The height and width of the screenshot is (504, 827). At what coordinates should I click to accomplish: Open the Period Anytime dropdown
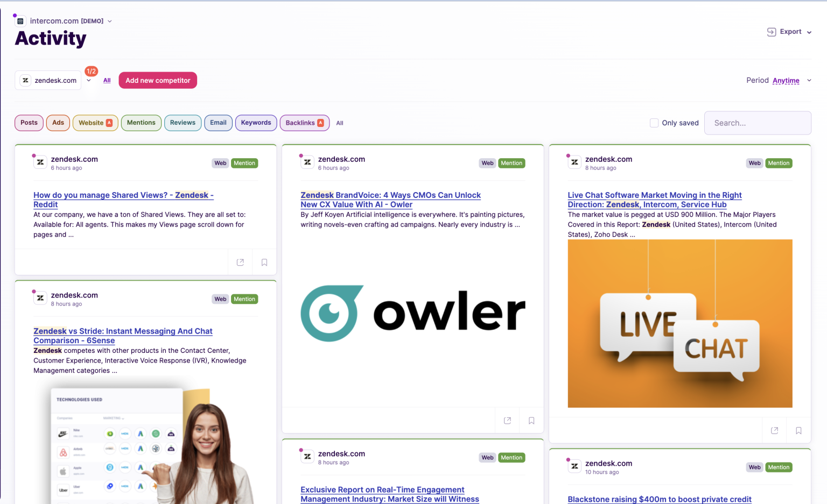point(786,81)
